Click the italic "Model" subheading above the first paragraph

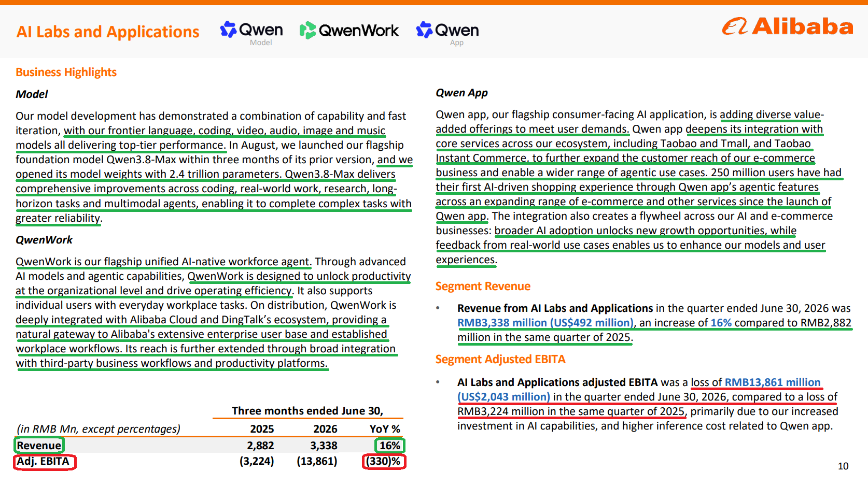click(x=32, y=94)
